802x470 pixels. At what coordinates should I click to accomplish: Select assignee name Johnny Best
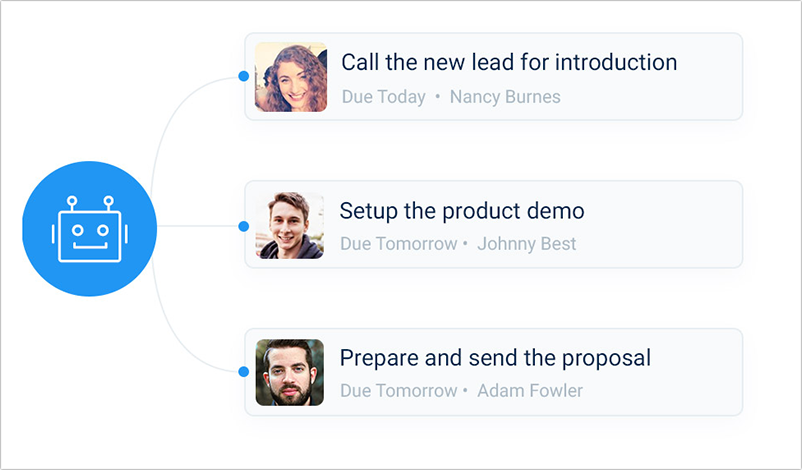pyautogui.click(x=526, y=244)
